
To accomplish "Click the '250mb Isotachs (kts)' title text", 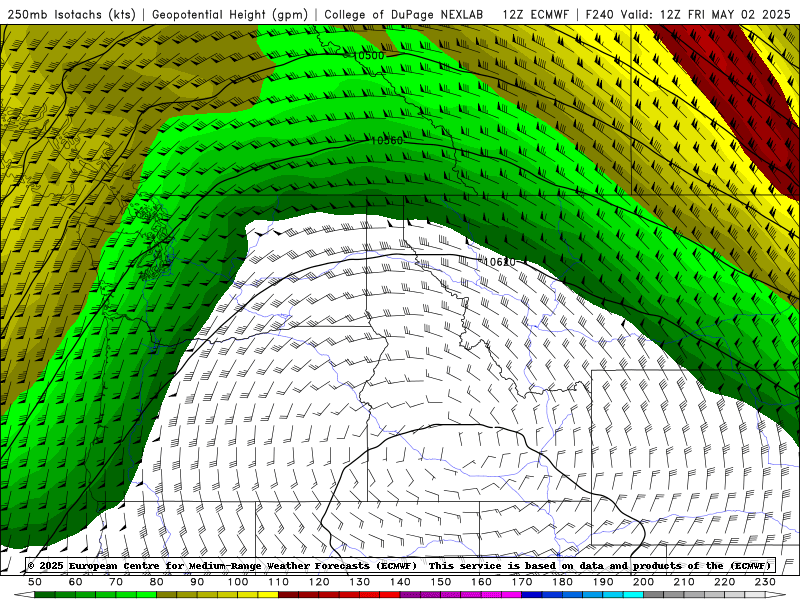I will pos(72,14).
